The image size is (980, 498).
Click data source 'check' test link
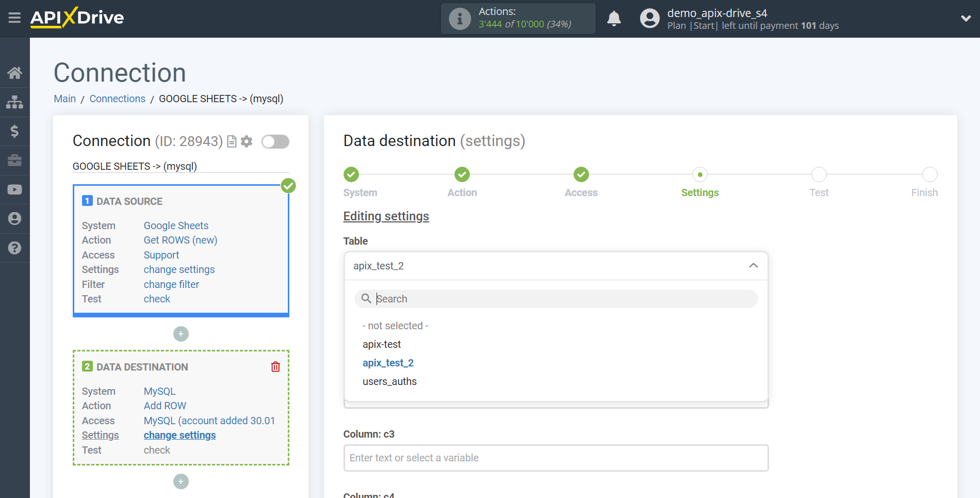coord(157,299)
